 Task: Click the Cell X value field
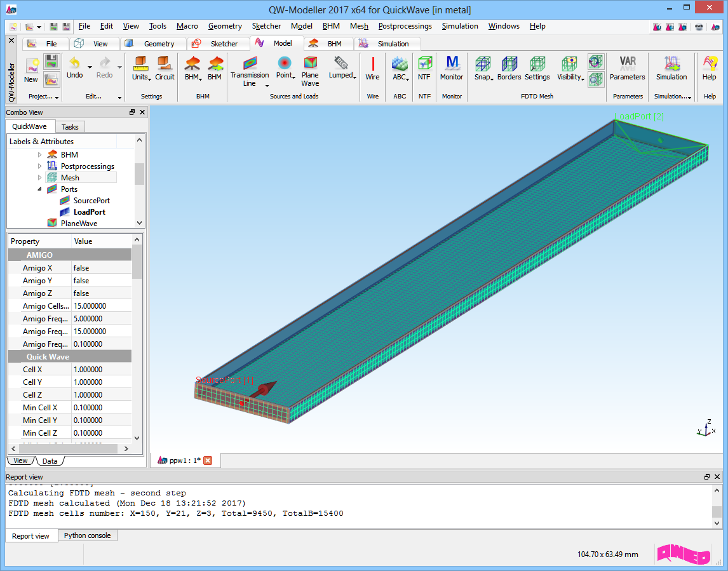coord(101,370)
